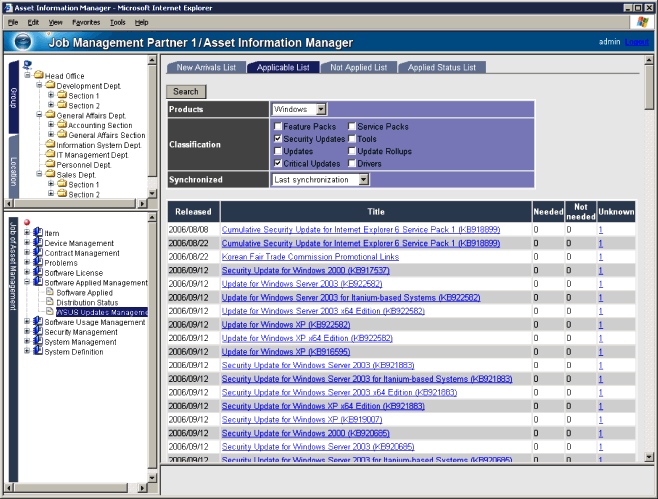The height and width of the screenshot is (499, 658).
Task: Click the Head Office folder icon
Action: tap(38, 76)
